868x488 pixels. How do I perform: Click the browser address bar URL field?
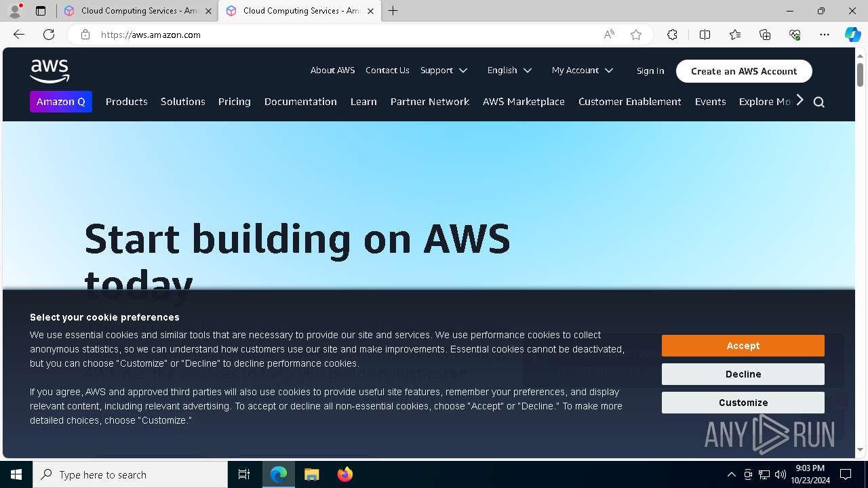(339, 35)
